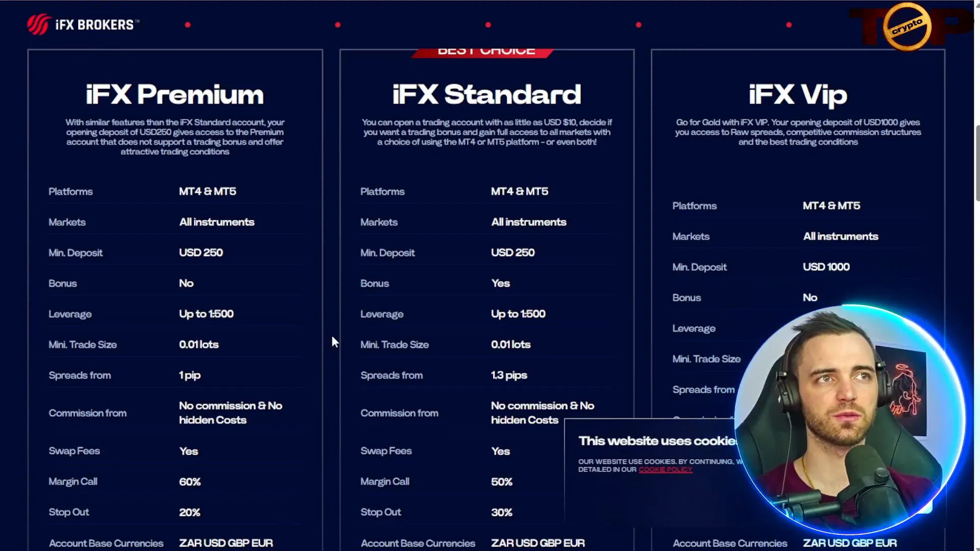Image resolution: width=980 pixels, height=551 pixels.
Task: Click the presenter webcam overlay
Action: (x=850, y=419)
